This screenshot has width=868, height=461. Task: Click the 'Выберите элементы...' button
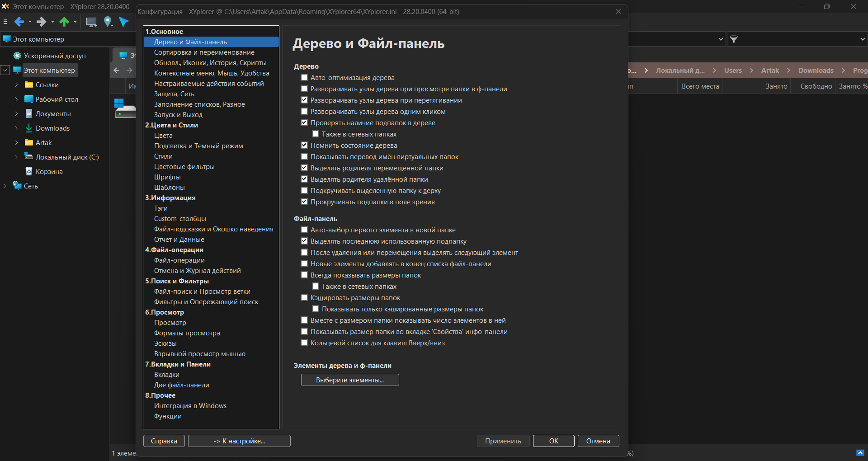(x=350, y=380)
